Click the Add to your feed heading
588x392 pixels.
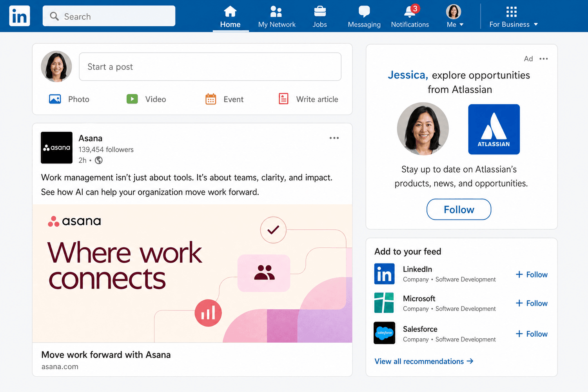pos(408,252)
